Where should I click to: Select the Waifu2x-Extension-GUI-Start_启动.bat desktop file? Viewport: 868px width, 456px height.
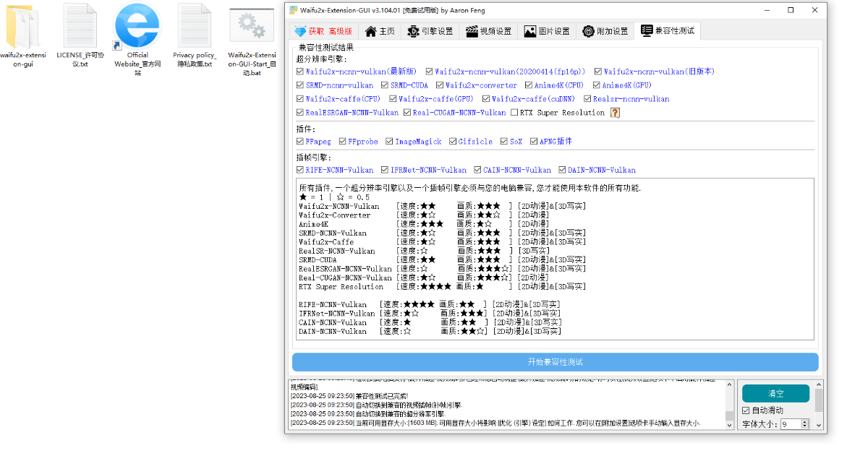(252, 42)
